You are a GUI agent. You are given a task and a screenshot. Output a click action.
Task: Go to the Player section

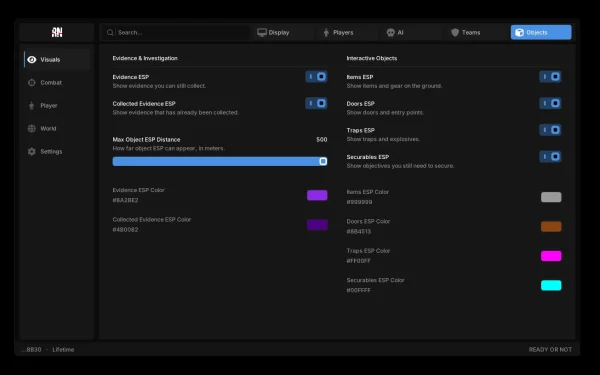click(x=57, y=106)
